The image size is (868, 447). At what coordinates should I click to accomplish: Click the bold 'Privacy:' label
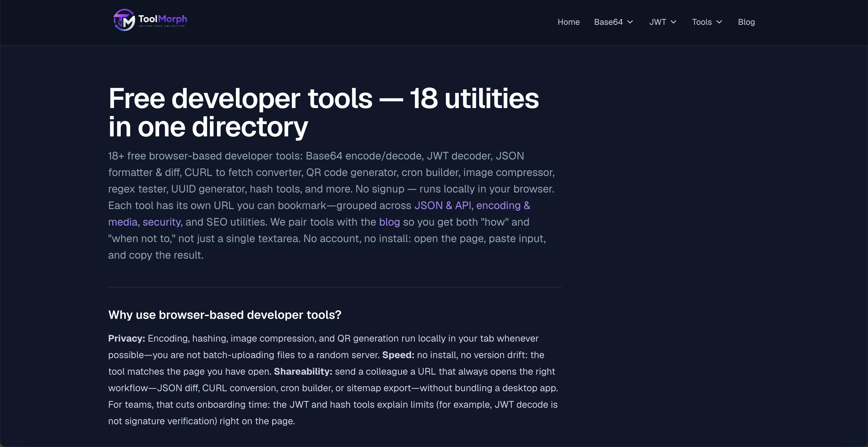(x=127, y=338)
